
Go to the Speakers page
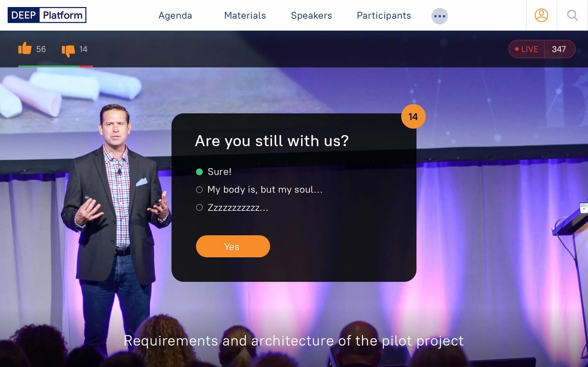coord(311,15)
